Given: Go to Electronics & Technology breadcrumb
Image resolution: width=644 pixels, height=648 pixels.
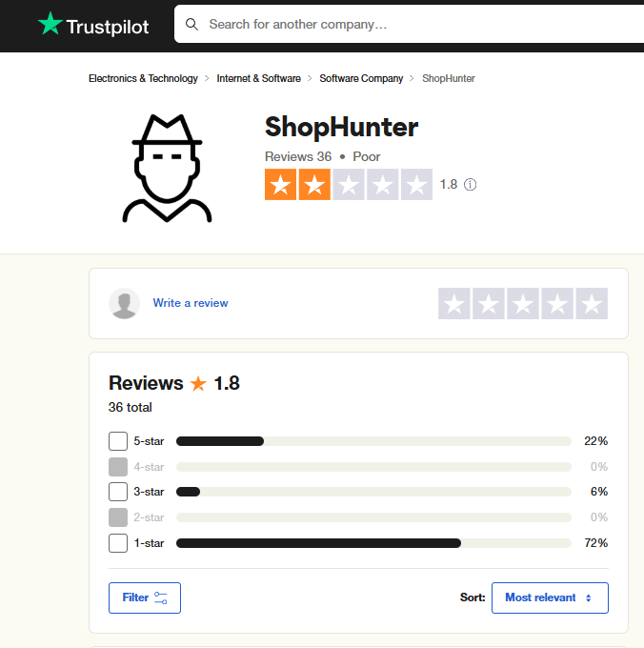Looking at the screenshot, I should pyautogui.click(x=143, y=78).
